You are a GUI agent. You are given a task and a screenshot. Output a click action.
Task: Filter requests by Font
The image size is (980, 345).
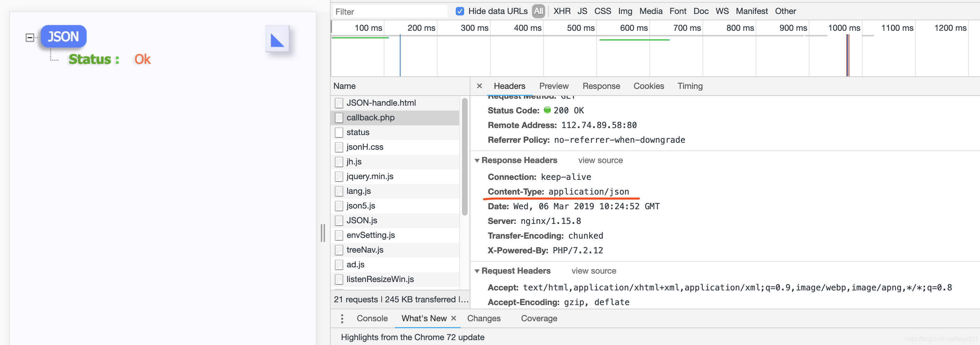tap(678, 11)
